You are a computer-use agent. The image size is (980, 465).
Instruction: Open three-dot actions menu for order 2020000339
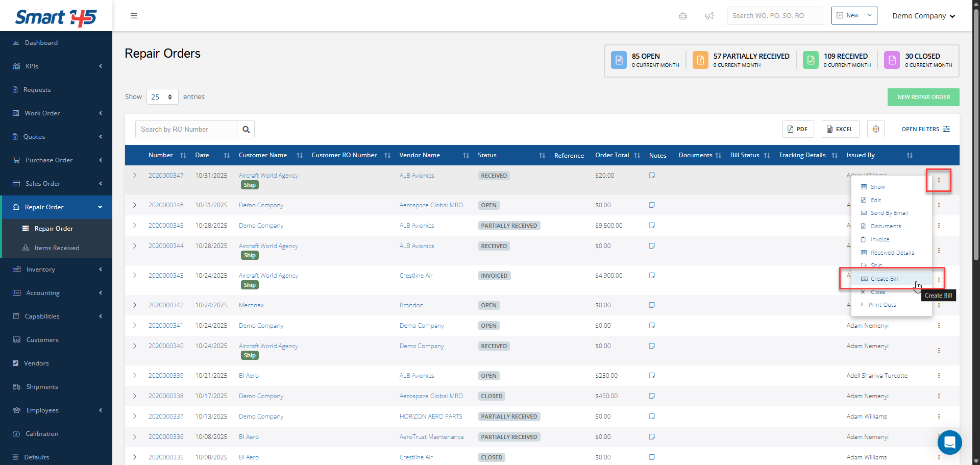pyautogui.click(x=938, y=376)
